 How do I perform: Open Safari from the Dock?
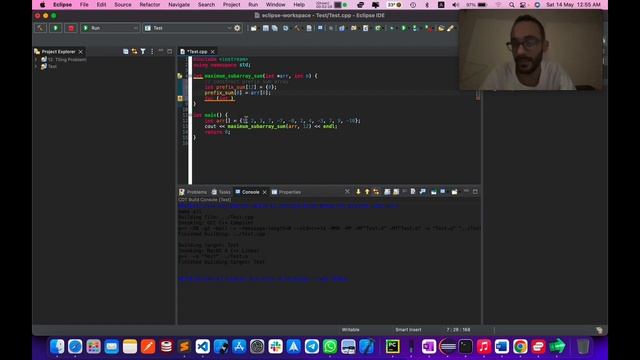pyautogui.click(x=75, y=347)
